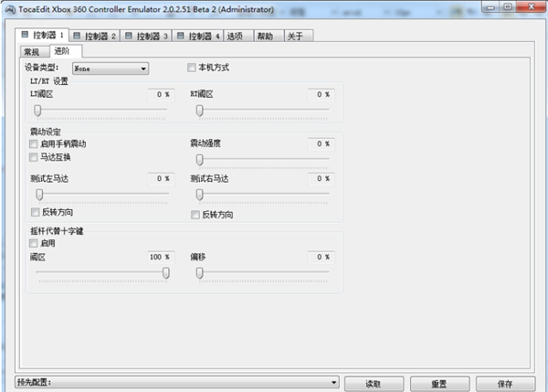548x392 pixels.
Task: Click the controller icon on 控制器 4 tab
Action: pyautogui.click(x=180, y=36)
